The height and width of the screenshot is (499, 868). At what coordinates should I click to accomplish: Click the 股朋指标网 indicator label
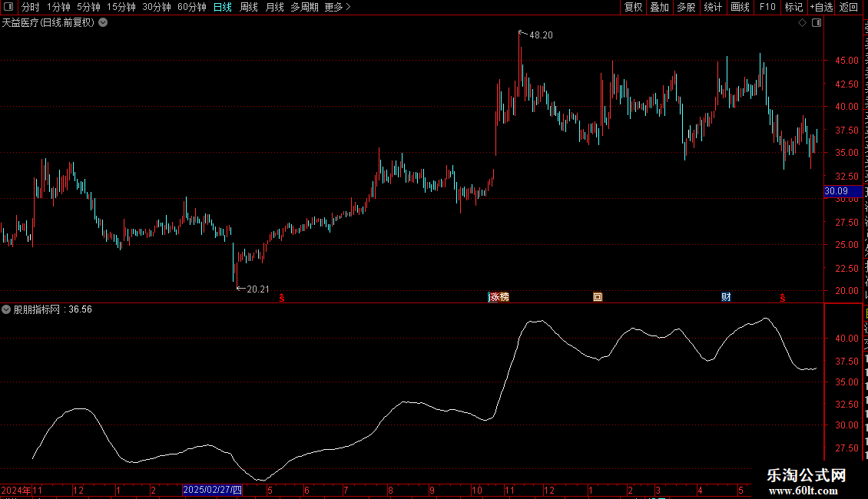point(37,309)
